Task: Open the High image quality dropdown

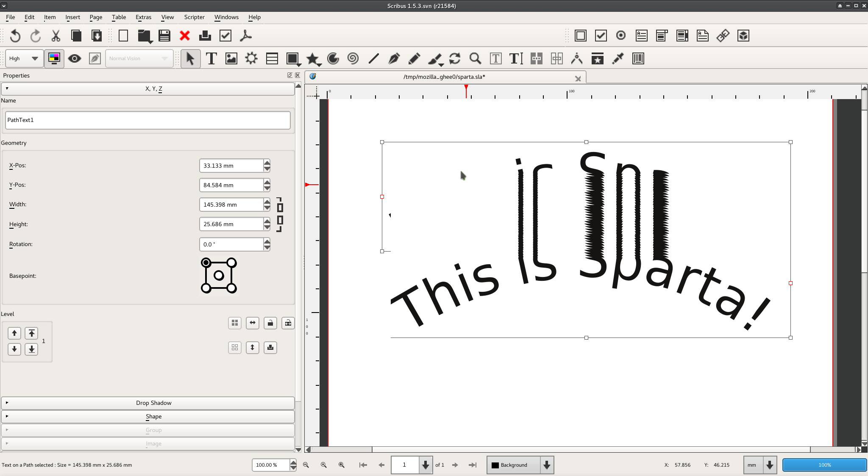Action: click(x=24, y=58)
